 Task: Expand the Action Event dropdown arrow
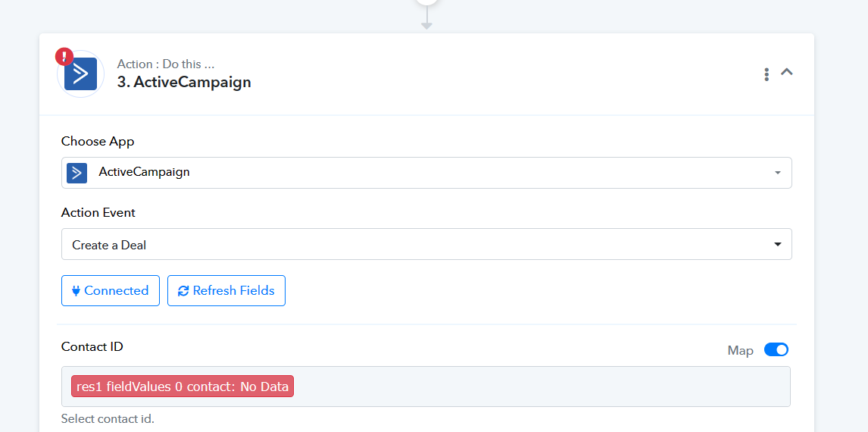click(777, 244)
